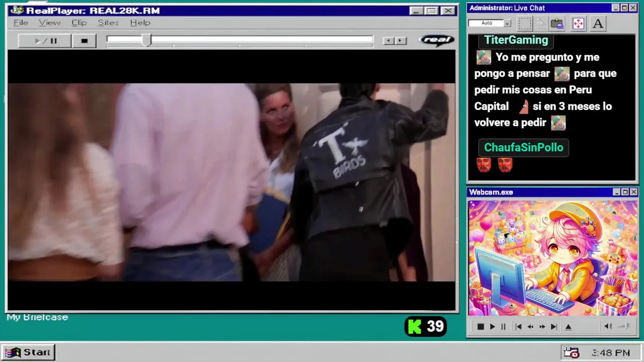Click the folder with monitor icon
Image resolution: width=644 pixels, height=362 pixels.
pos(557,24)
